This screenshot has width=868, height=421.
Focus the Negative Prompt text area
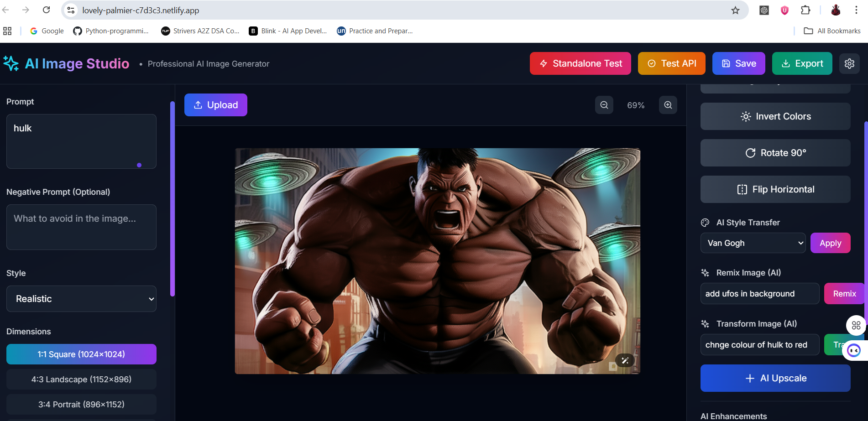point(81,227)
